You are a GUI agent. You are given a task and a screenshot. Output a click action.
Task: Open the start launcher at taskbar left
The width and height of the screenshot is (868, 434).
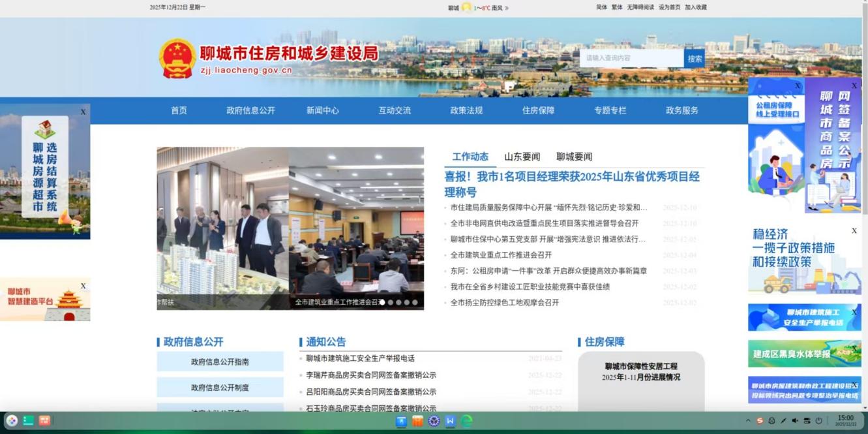point(12,421)
